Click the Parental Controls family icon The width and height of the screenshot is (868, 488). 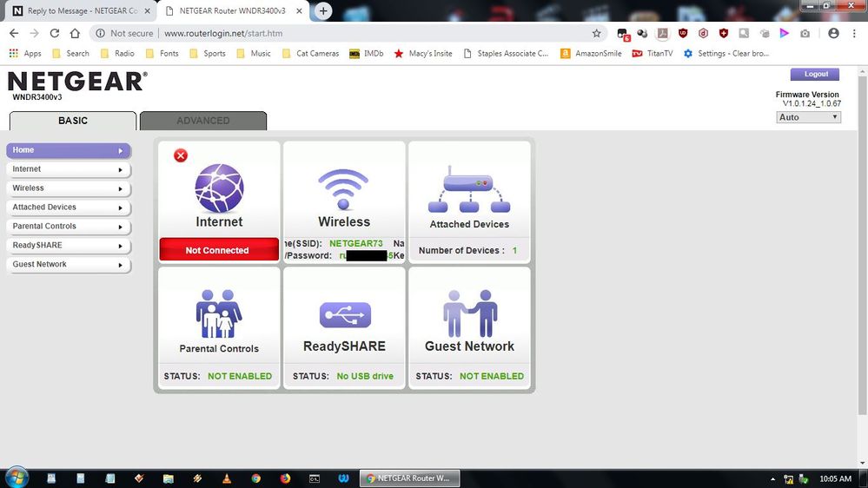coord(219,313)
